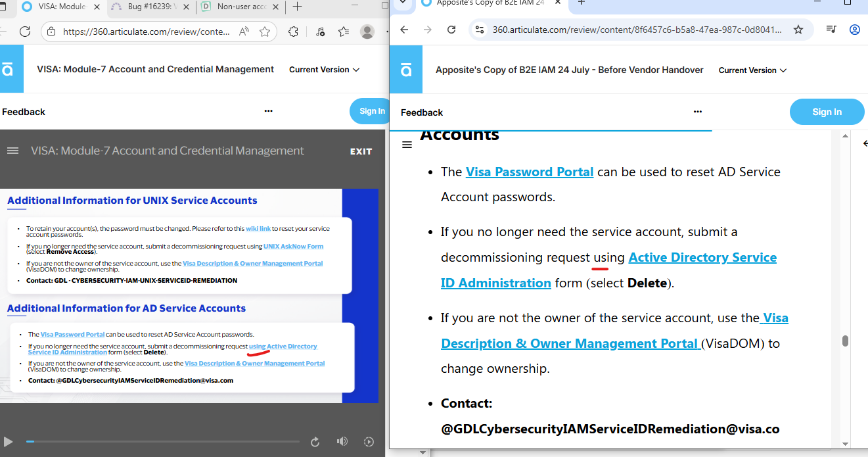Click the Articulate logo in right window
Image resolution: width=868 pixels, height=457 pixels.
pos(406,70)
